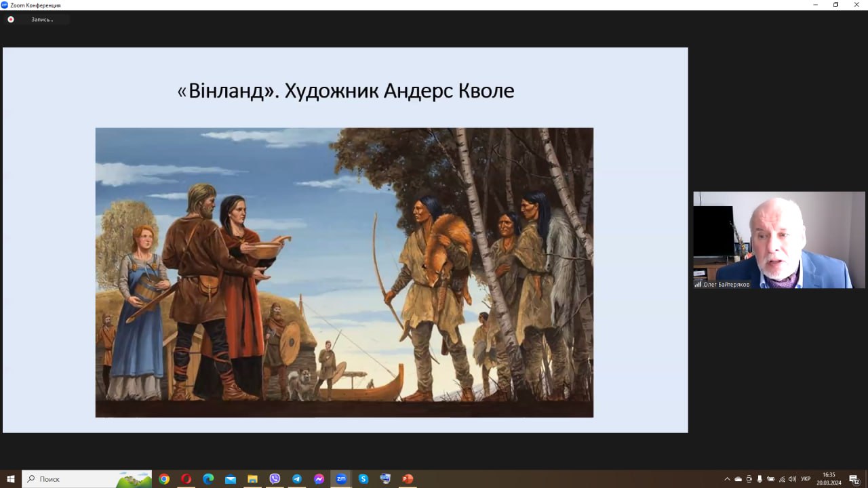Open Messenger from the taskbar

(319, 479)
